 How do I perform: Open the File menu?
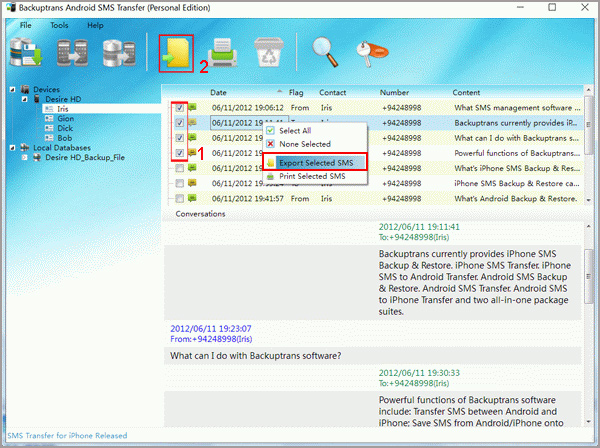(26, 25)
